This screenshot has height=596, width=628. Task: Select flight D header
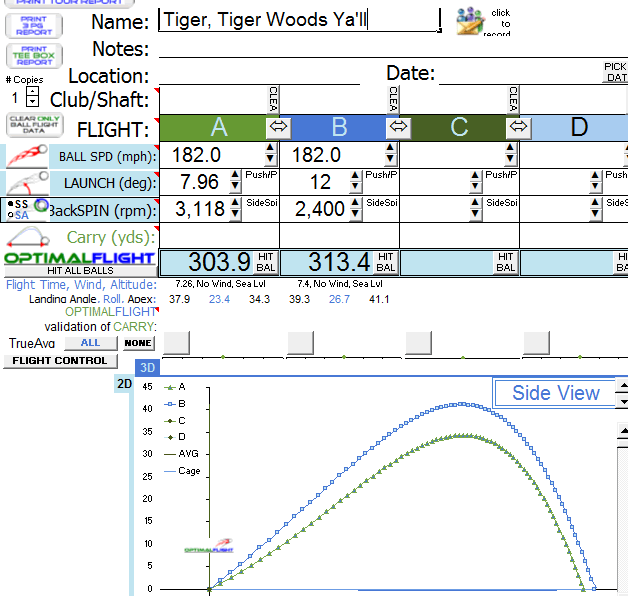coord(579,127)
